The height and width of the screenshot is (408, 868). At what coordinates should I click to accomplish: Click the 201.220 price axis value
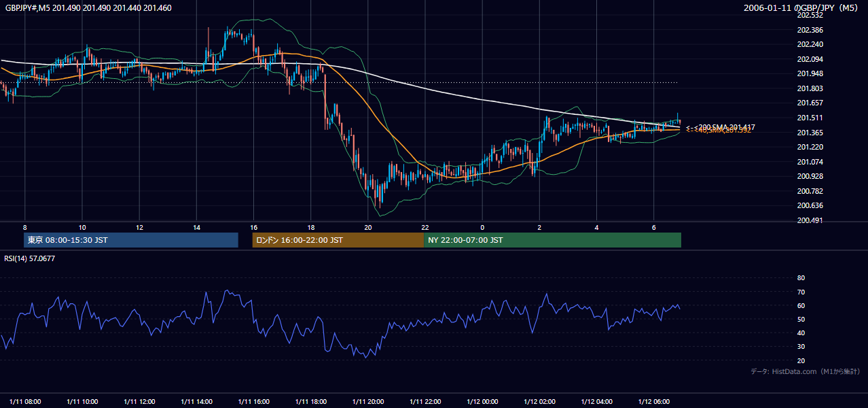[810, 147]
